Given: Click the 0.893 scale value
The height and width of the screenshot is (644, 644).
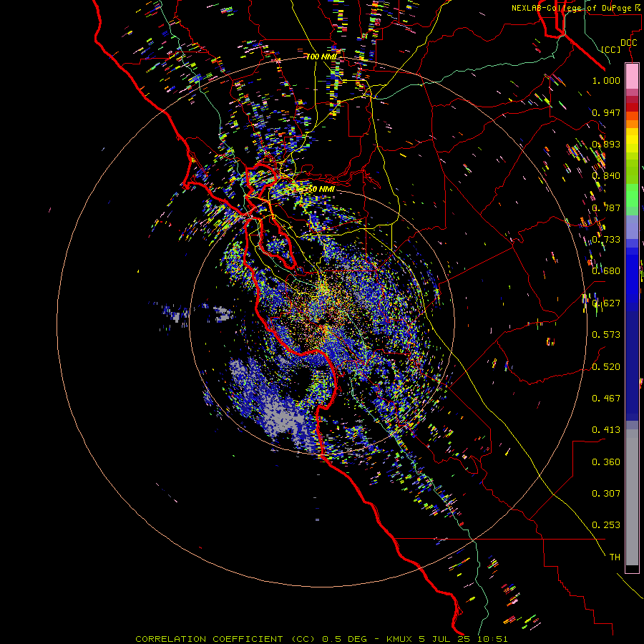Looking at the screenshot, I should click(x=606, y=144).
